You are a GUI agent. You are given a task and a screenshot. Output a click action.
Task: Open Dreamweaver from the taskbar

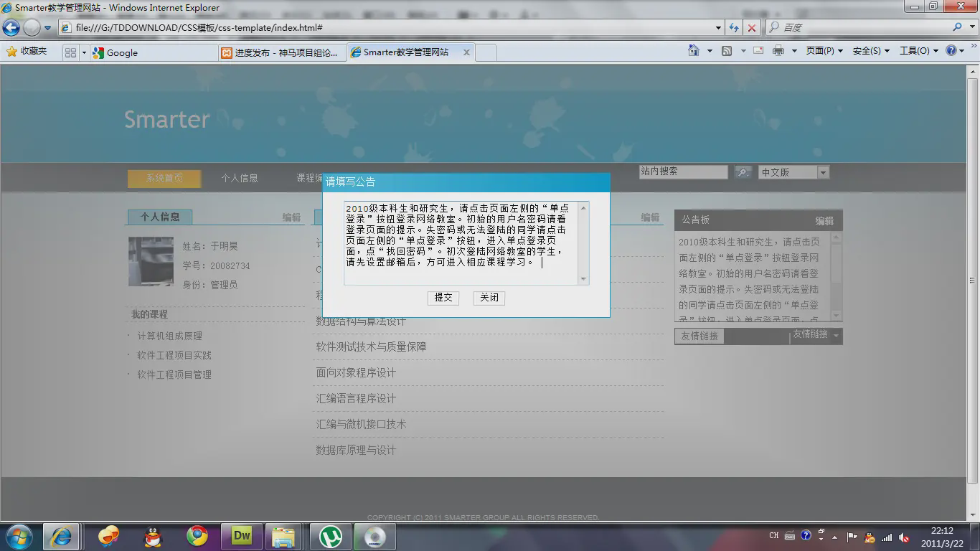(x=242, y=536)
